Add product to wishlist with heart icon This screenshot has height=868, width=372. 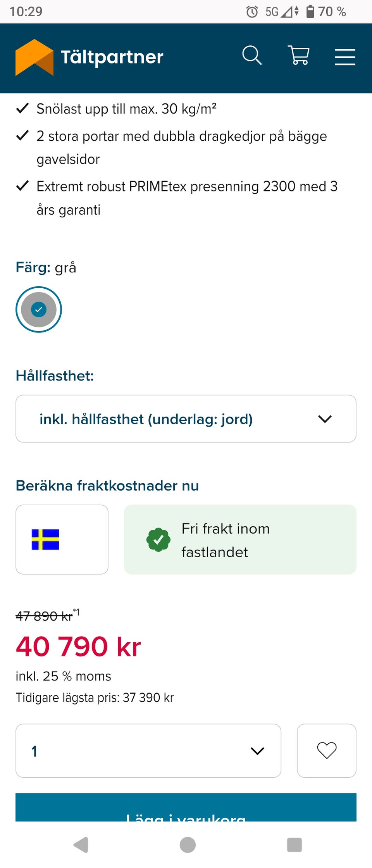coord(327,751)
